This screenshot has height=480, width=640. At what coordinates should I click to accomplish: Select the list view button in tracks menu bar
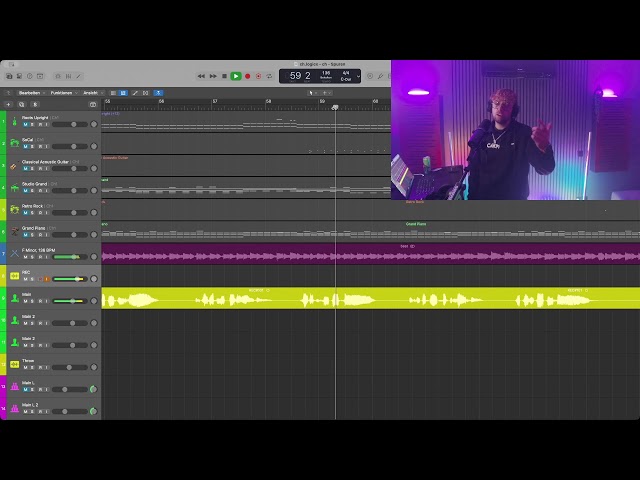[113, 93]
